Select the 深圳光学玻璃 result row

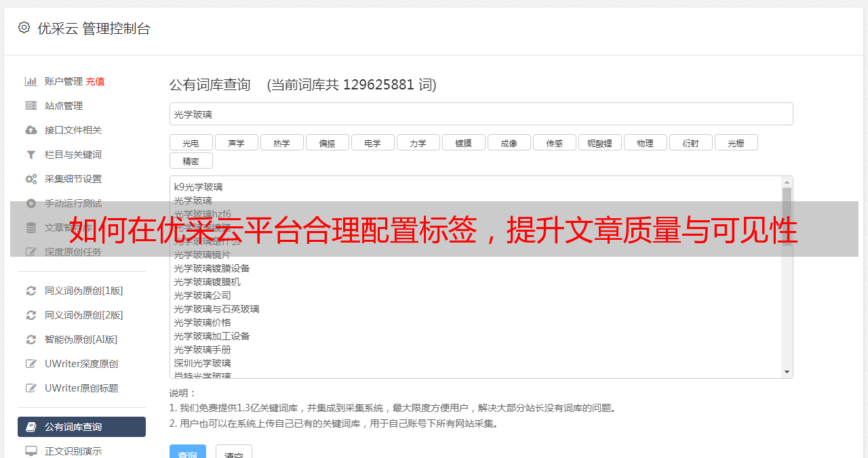475,363
